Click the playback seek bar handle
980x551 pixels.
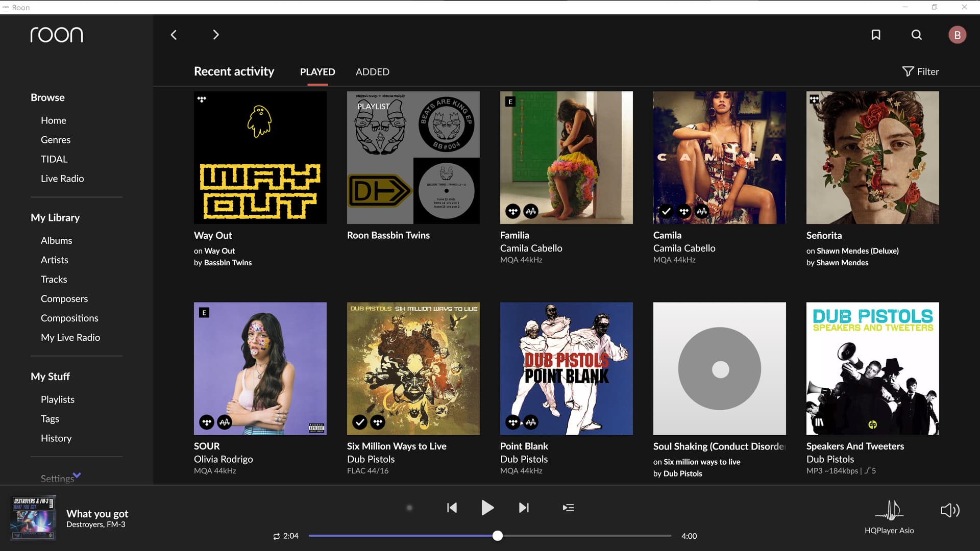click(x=498, y=536)
